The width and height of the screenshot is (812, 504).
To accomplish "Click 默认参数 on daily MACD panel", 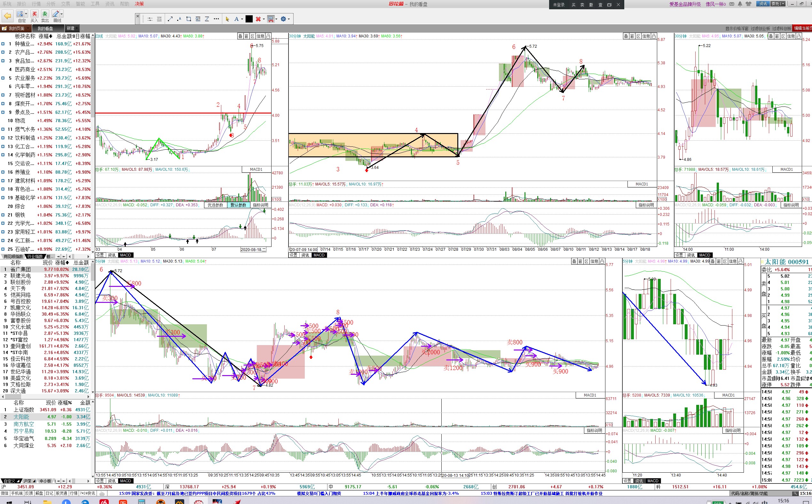I will click(x=238, y=205).
